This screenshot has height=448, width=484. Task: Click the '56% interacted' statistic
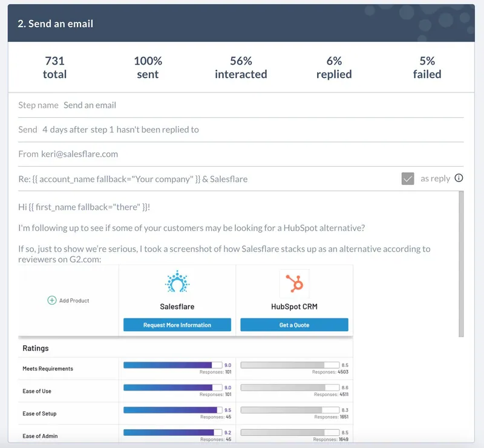point(241,67)
